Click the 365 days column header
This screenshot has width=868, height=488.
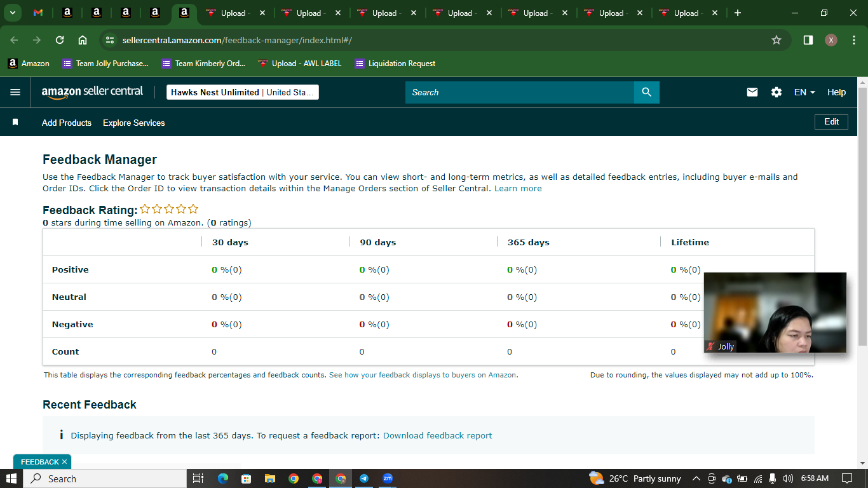point(528,242)
